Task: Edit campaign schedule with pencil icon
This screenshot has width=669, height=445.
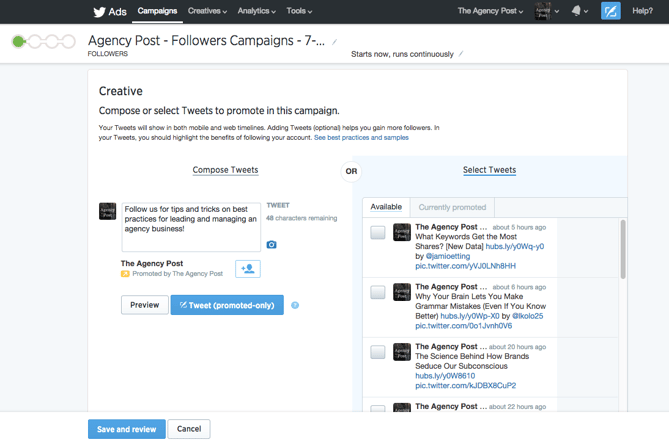Action: point(461,54)
